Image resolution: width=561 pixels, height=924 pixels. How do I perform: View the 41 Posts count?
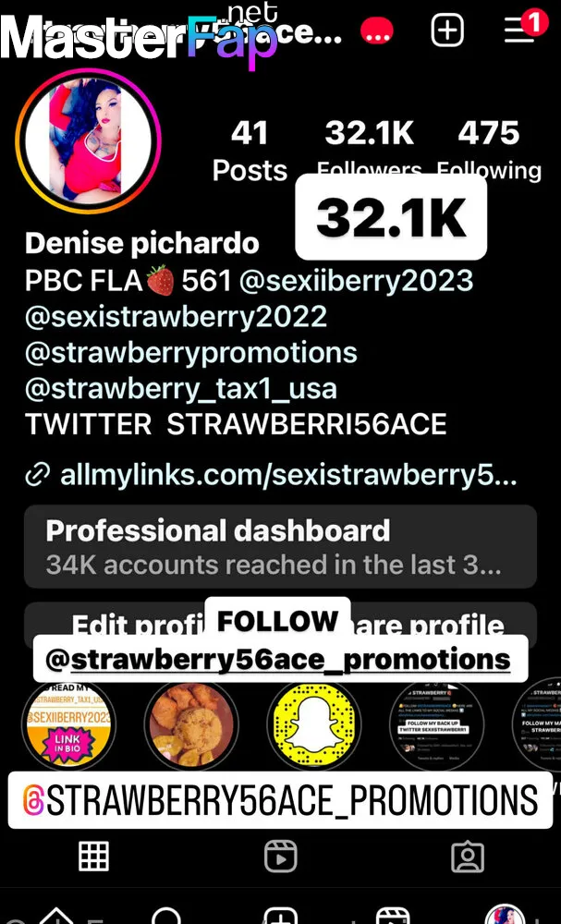(x=250, y=151)
